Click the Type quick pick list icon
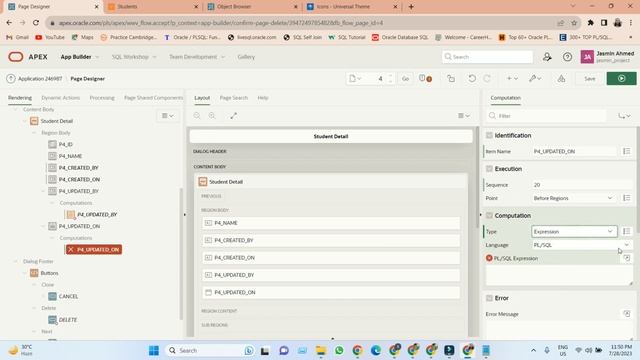 tap(627, 231)
